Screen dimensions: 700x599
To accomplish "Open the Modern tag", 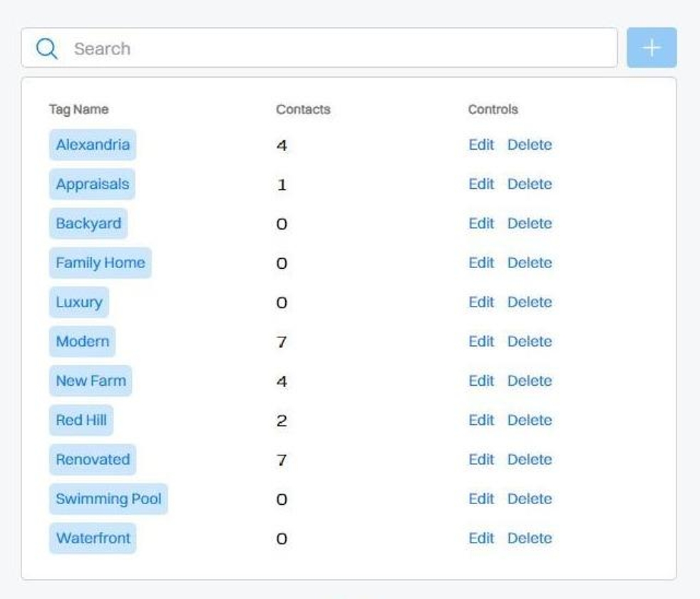I will pos(82,341).
